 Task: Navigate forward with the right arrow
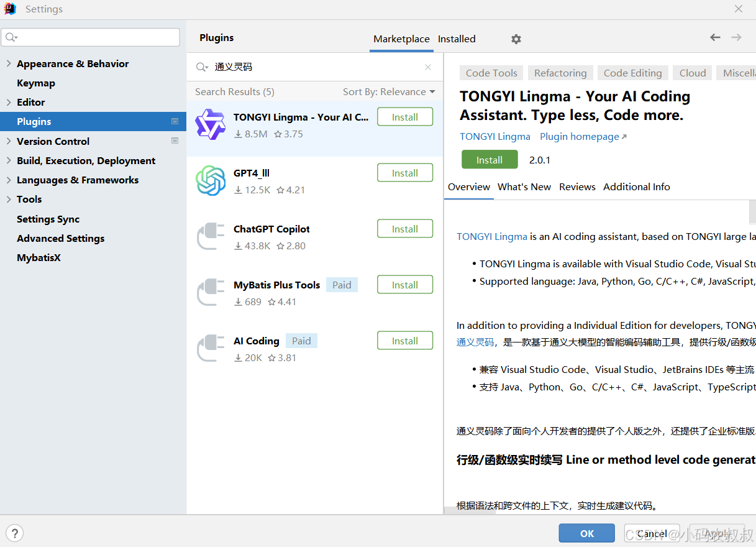click(x=736, y=37)
